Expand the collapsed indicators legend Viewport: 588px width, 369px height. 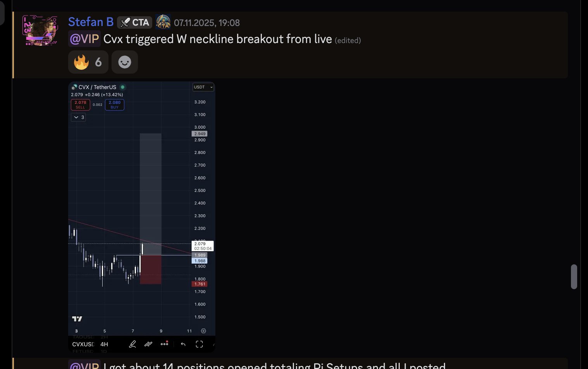(x=78, y=117)
